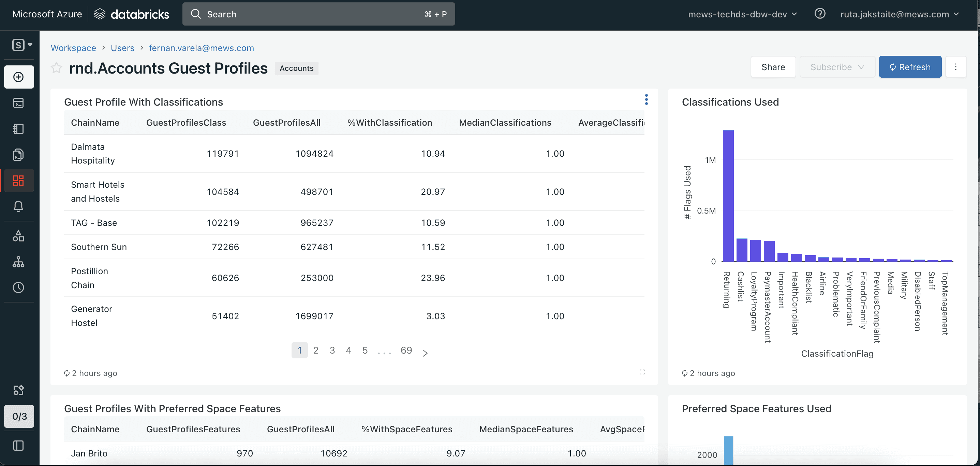980x466 pixels.
Task: Sort by ChainName column header in Classifications table
Action: pos(95,122)
